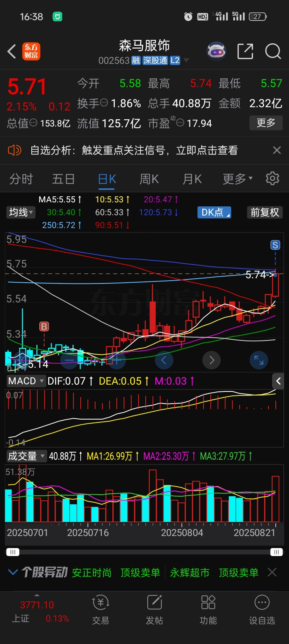
Task: Tap the B buy signal marker
Action: [x=44, y=326]
